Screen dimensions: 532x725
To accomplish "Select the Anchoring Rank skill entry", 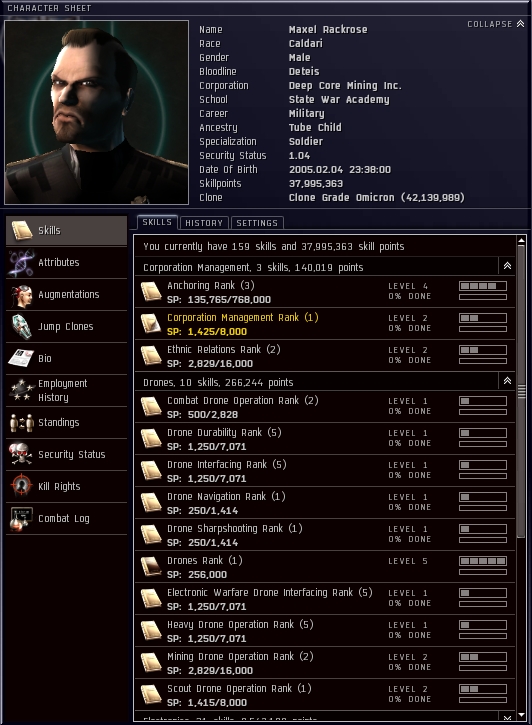I will pos(325,292).
